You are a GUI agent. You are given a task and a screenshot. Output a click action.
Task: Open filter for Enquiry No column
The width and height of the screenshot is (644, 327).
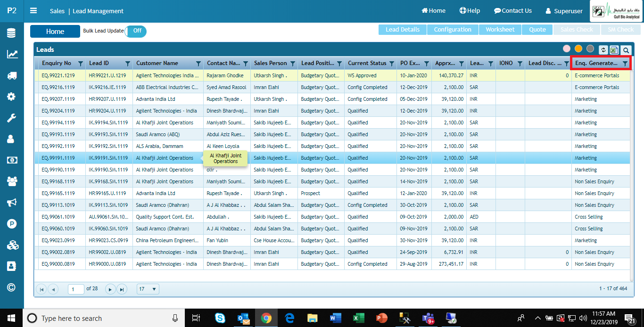click(80, 63)
